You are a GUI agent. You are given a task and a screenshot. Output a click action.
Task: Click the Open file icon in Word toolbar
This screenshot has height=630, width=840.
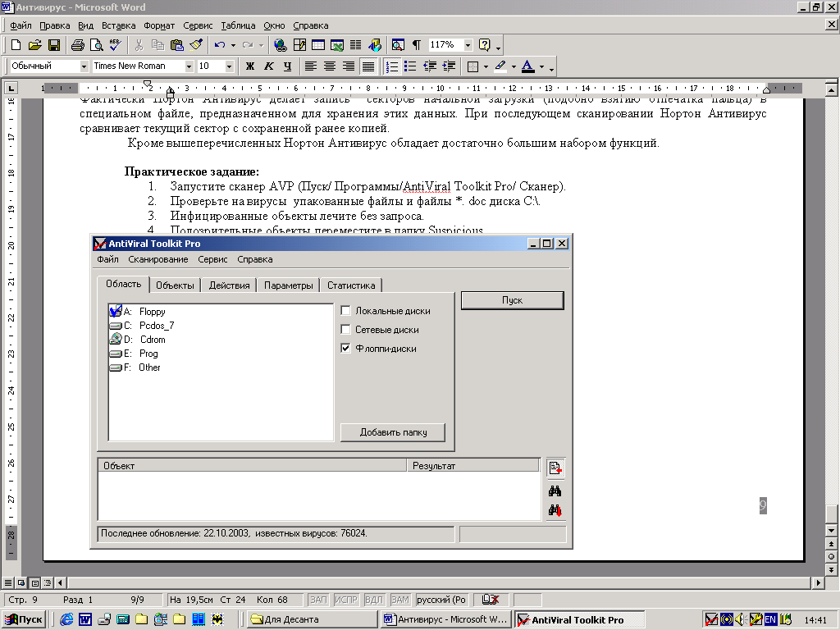(34, 45)
